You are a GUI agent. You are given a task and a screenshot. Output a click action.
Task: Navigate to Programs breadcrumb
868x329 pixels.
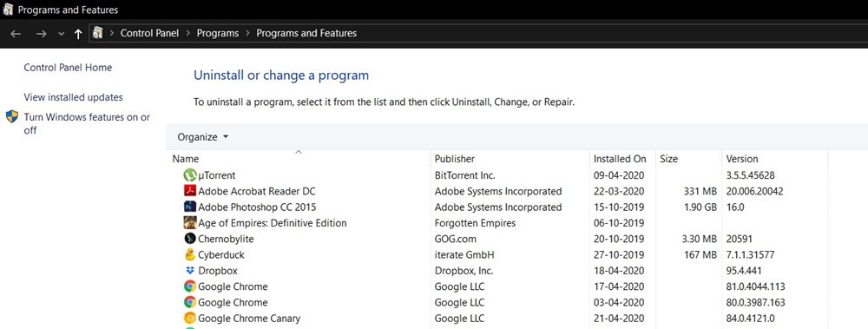point(218,33)
